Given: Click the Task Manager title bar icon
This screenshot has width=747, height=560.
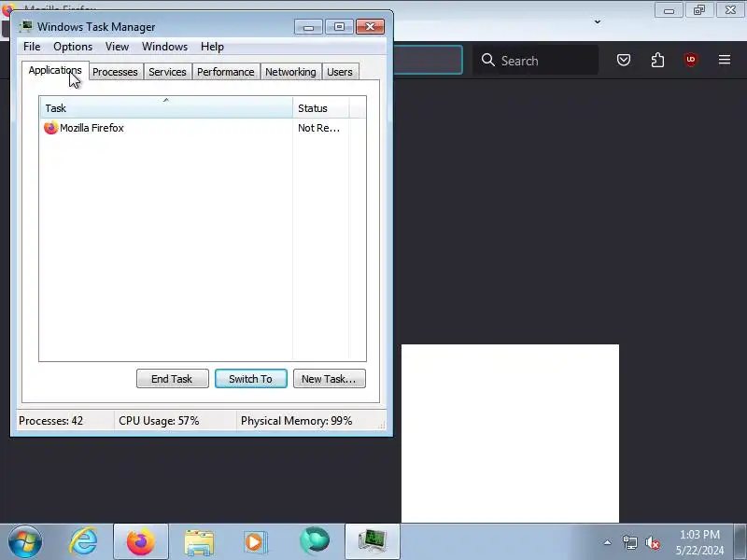Looking at the screenshot, I should click(x=26, y=26).
